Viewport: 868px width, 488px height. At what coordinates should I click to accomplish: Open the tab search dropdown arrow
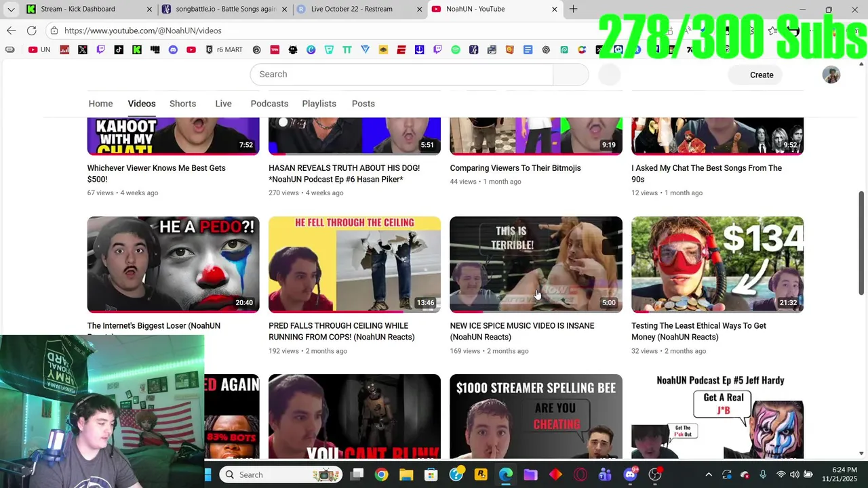coord(11,9)
